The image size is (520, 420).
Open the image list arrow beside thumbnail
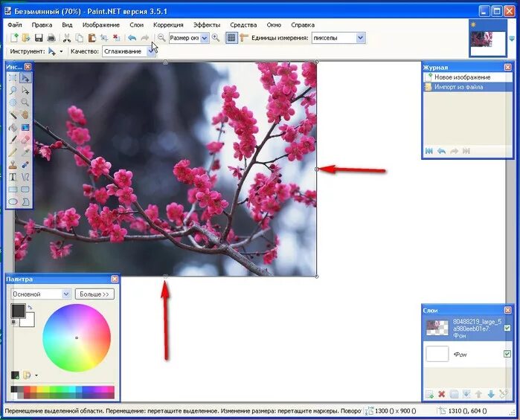click(x=512, y=39)
